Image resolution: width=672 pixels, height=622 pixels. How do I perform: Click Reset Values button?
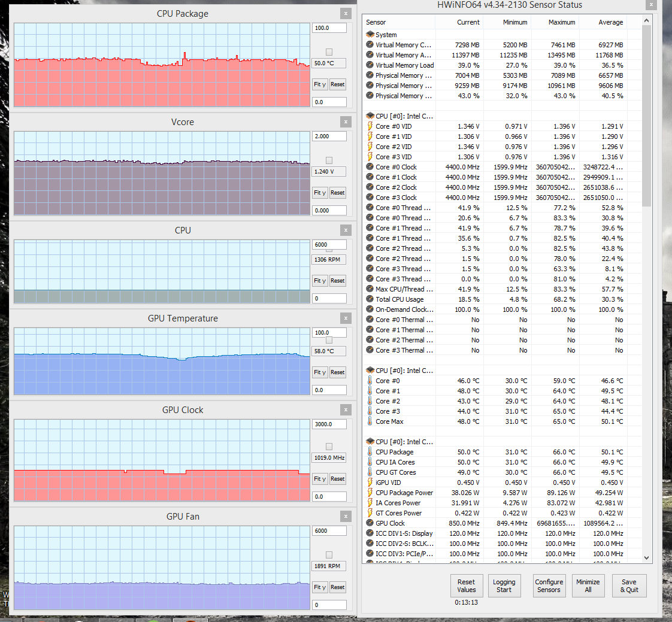pos(467,585)
